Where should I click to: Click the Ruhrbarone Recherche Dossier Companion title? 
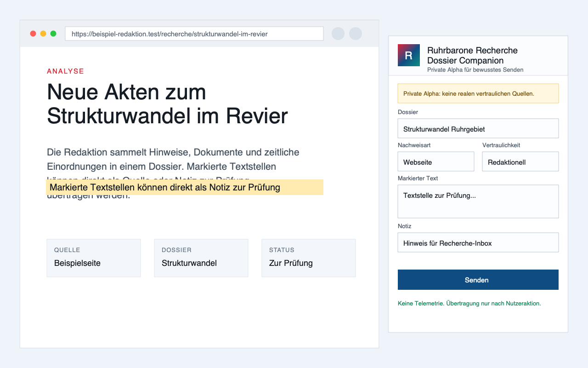[x=472, y=55]
